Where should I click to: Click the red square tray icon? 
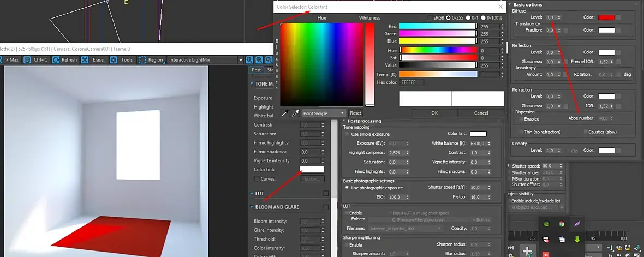pos(545,254)
